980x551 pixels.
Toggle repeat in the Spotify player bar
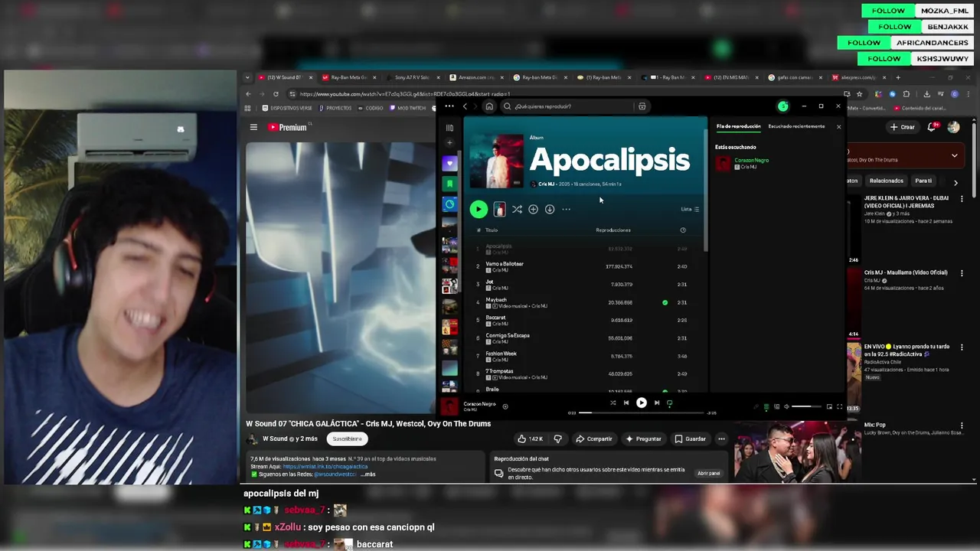click(x=670, y=403)
